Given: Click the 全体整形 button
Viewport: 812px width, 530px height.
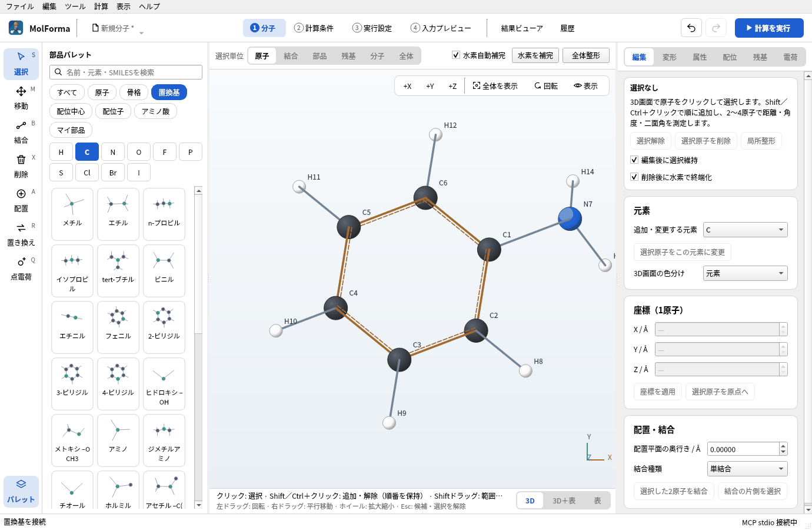Looking at the screenshot, I should (586, 55).
